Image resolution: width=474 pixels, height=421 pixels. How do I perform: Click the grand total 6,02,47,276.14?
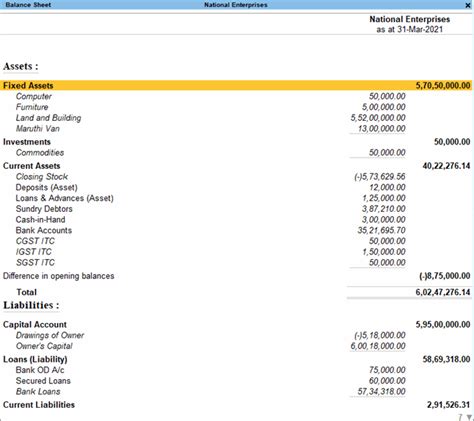[x=443, y=292]
